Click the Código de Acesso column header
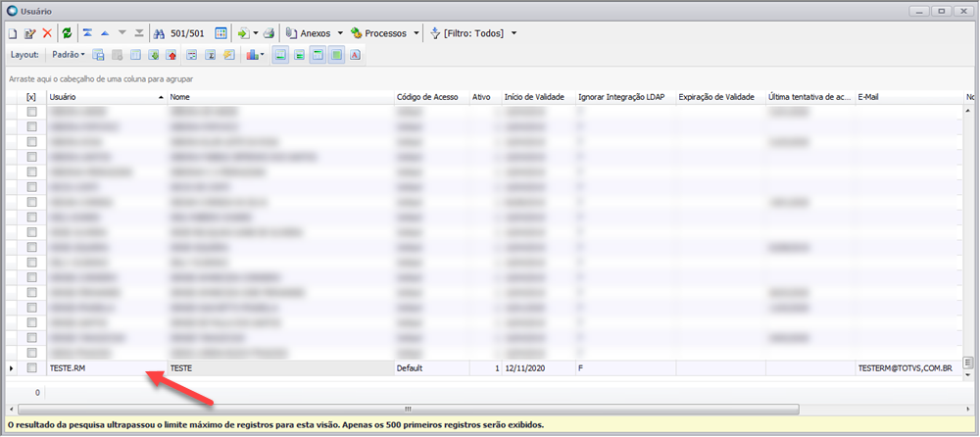The width and height of the screenshot is (980, 437). point(431,97)
